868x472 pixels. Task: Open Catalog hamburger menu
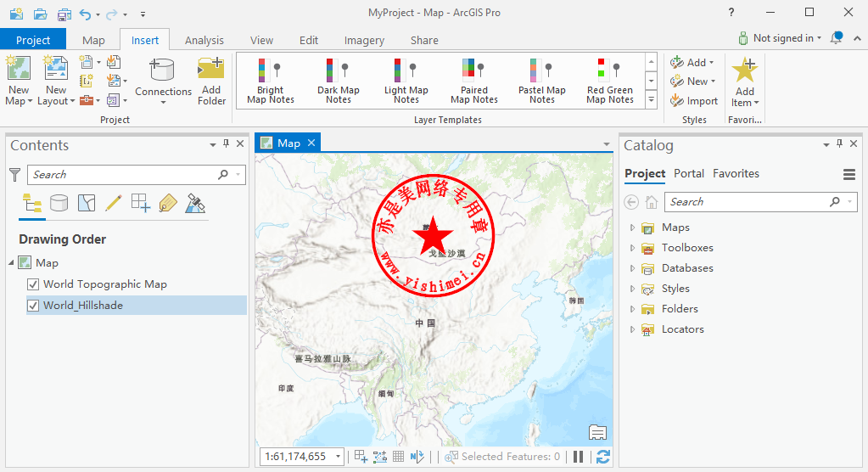(x=849, y=175)
